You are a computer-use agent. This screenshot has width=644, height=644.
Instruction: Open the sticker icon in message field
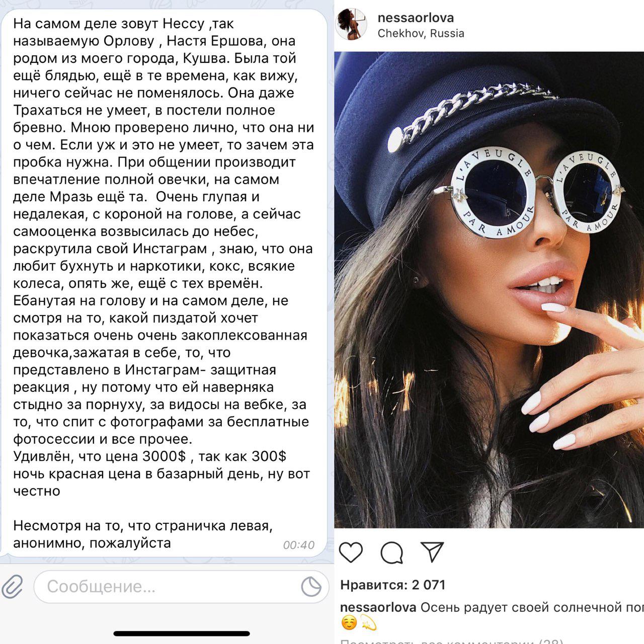311,587
